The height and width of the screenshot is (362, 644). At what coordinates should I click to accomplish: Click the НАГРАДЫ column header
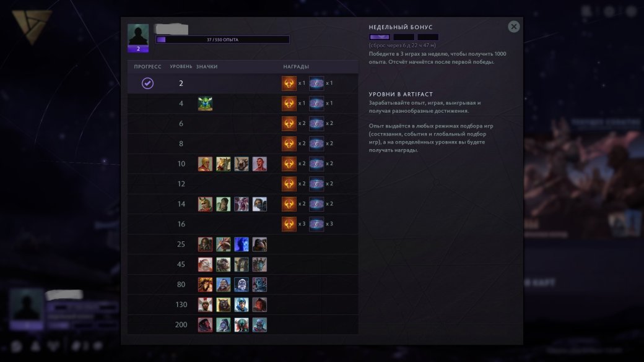pyautogui.click(x=296, y=66)
